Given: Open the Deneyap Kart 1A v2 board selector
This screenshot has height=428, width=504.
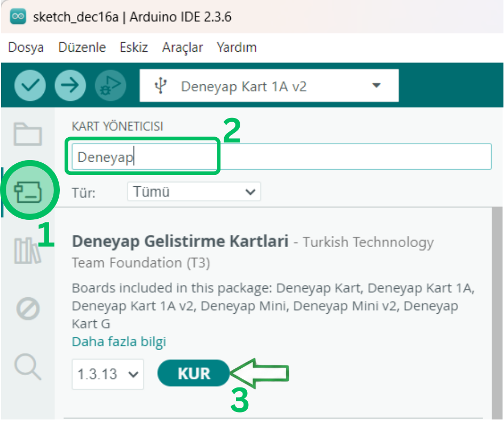Looking at the screenshot, I should 269,86.
